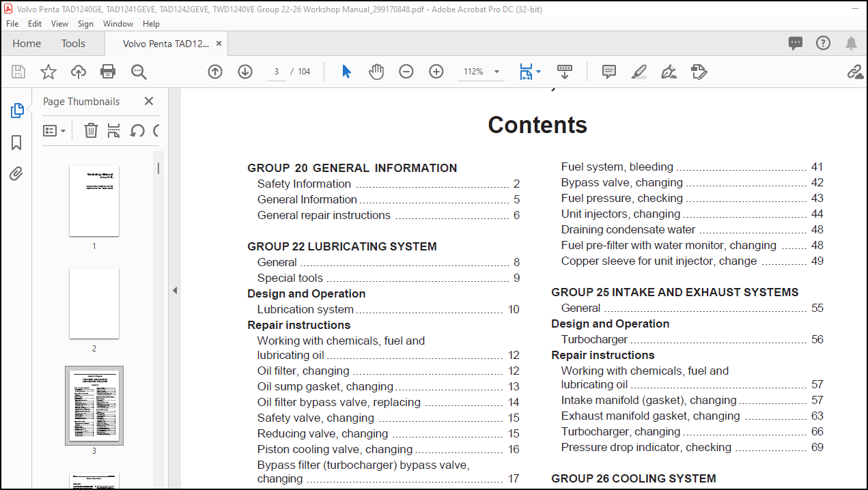Select the Volvo Penta TAD12... document tab
Viewport: 868px width, 490px height.
[166, 43]
